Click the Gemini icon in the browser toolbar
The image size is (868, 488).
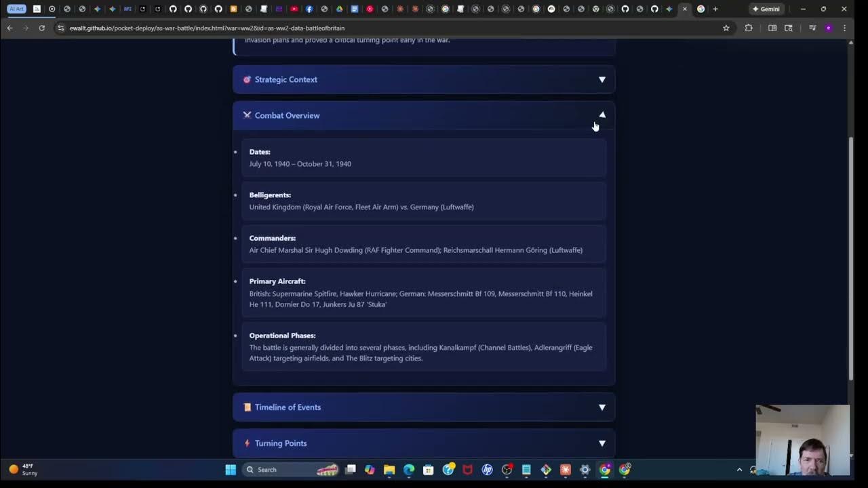pos(767,9)
